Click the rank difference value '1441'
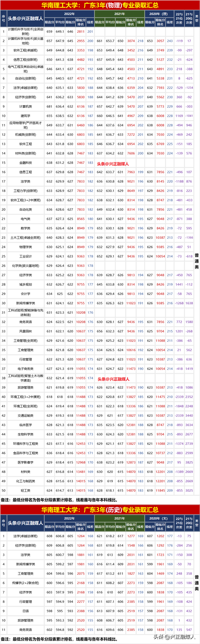The image size is (200, 644). [179, 284]
